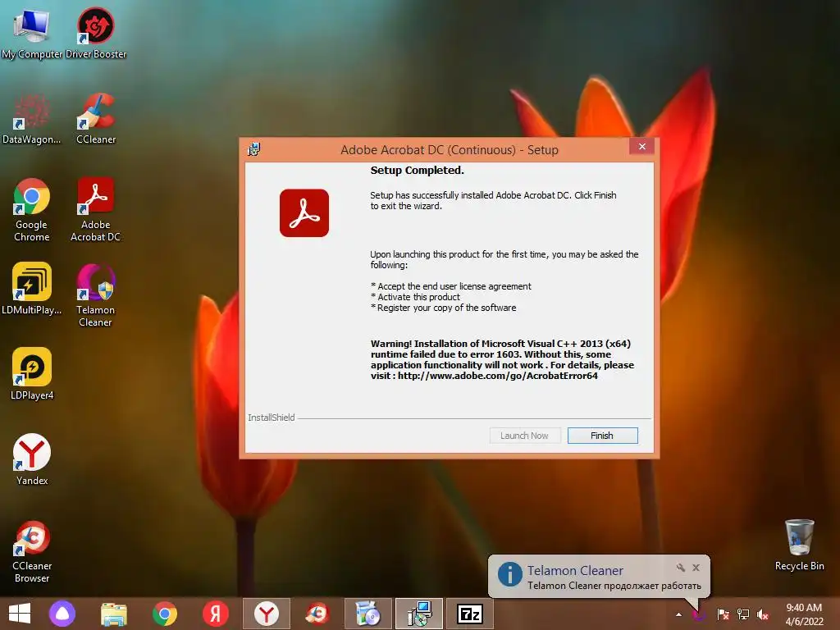840x630 pixels.
Task: Launch Chrome from the taskbar
Action: [x=164, y=614]
